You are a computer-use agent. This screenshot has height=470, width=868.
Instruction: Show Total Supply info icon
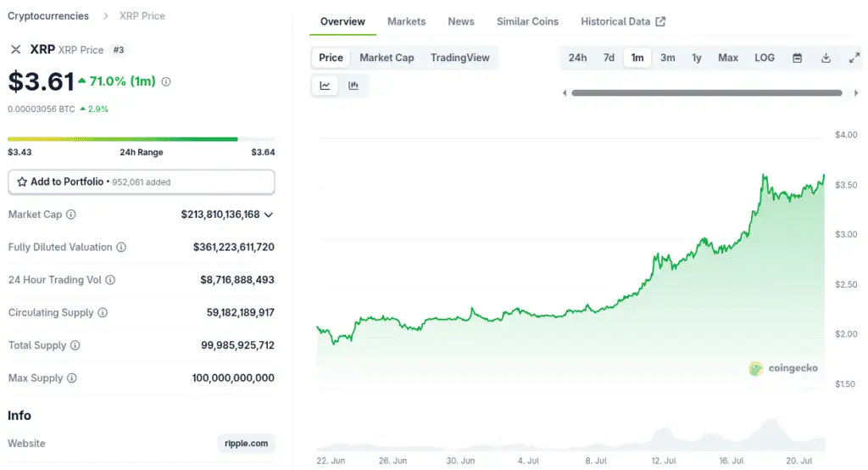click(75, 345)
